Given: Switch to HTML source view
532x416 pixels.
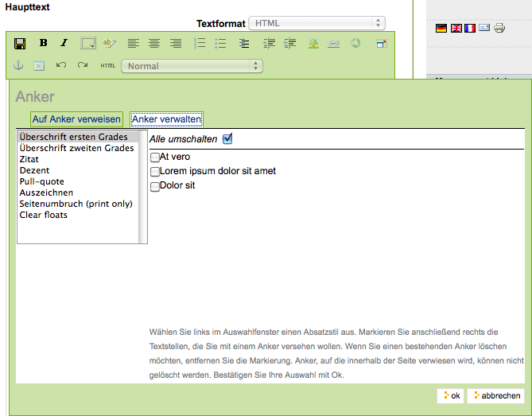Looking at the screenshot, I should pos(108,66).
